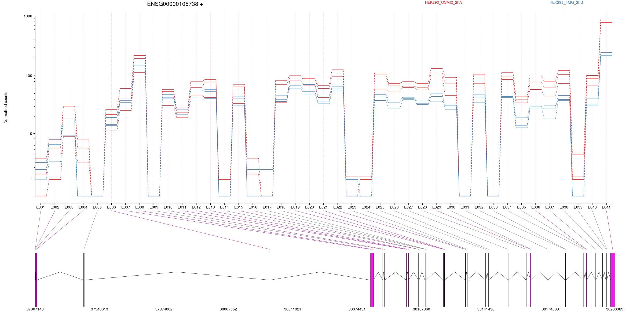The width and height of the screenshot is (644, 322).
Task: Select exon label E014
Action: click(x=224, y=207)
